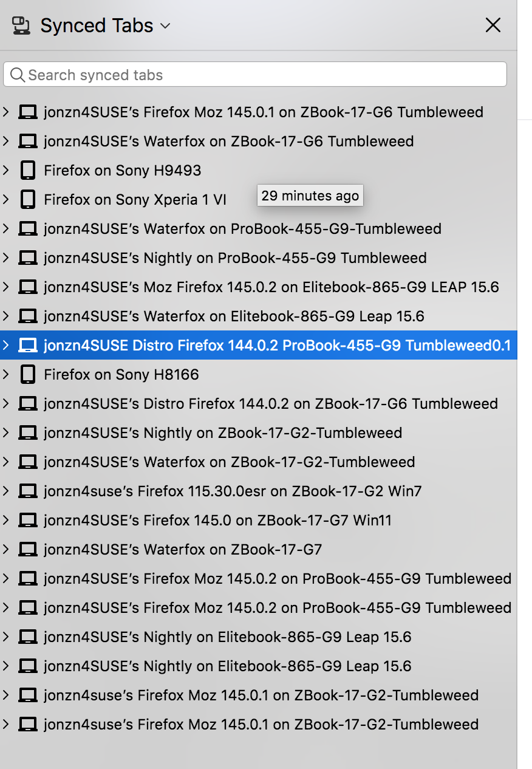Image resolution: width=532 pixels, height=769 pixels.
Task: Expand Waterfox on ZBook-17-G6 Tumbleweed device
Action: [6, 142]
